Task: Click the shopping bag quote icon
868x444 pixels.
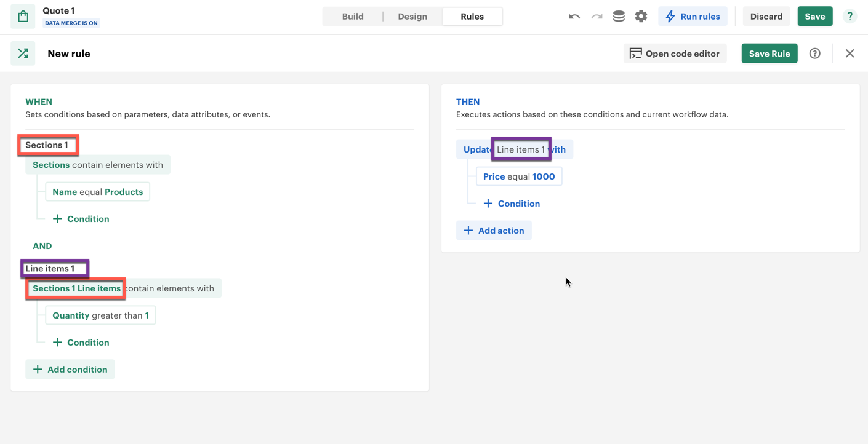Action: tap(23, 17)
